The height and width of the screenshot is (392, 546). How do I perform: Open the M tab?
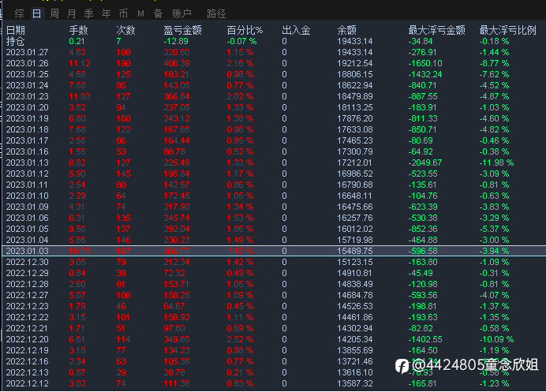(x=140, y=13)
